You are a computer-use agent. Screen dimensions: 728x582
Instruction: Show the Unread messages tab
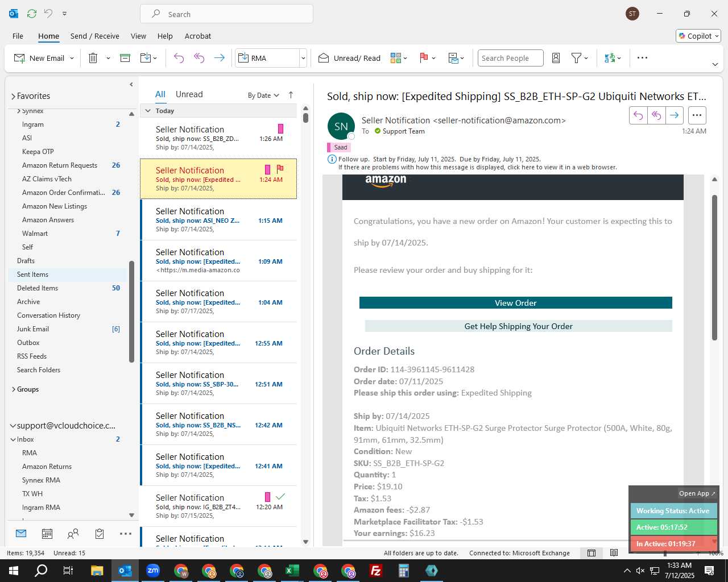tap(189, 94)
